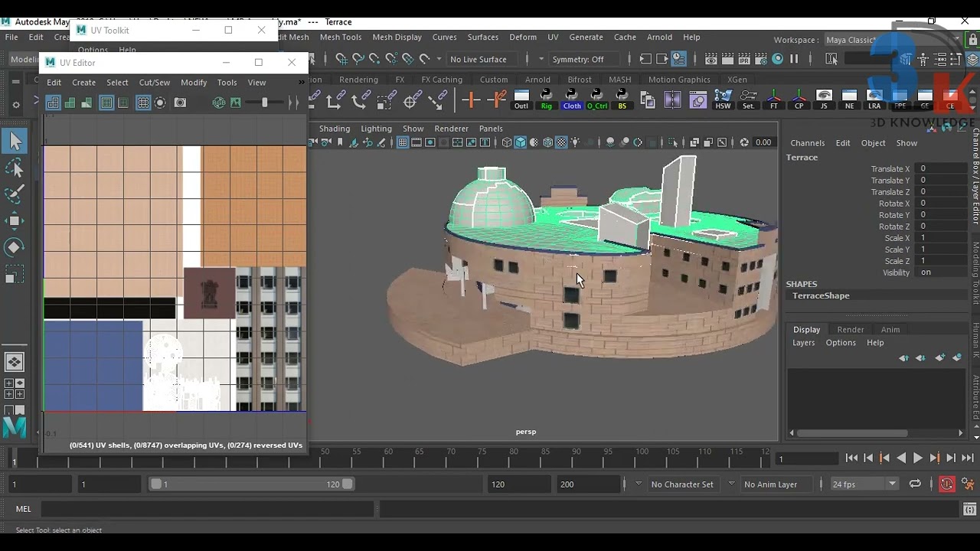Pause viewport with the pause icon

point(794,59)
